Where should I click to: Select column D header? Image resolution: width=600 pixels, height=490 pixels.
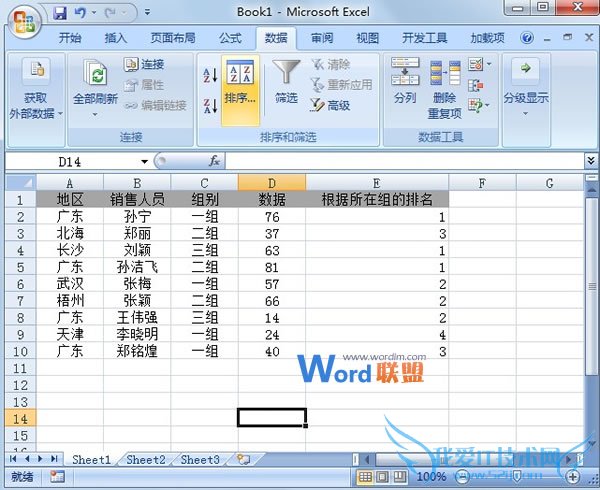point(272,183)
